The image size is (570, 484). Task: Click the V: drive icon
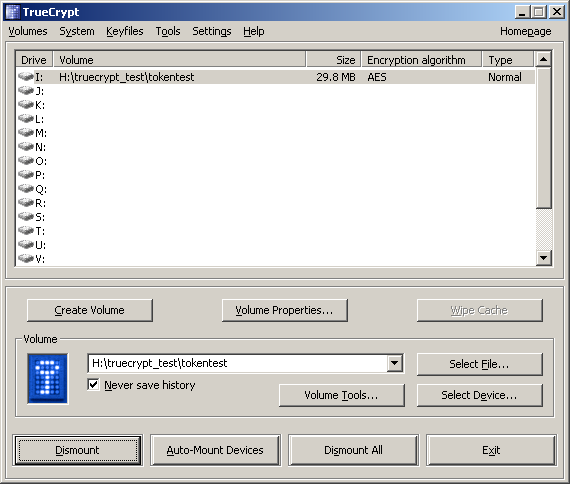26,258
